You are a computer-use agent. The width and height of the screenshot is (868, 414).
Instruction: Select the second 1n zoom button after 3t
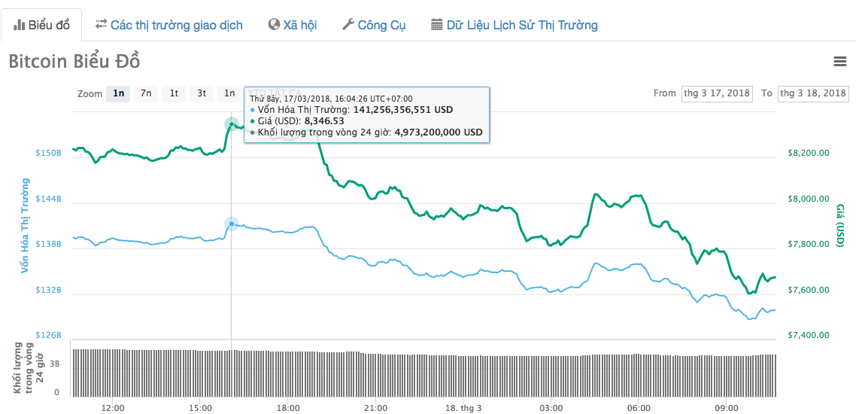(229, 93)
